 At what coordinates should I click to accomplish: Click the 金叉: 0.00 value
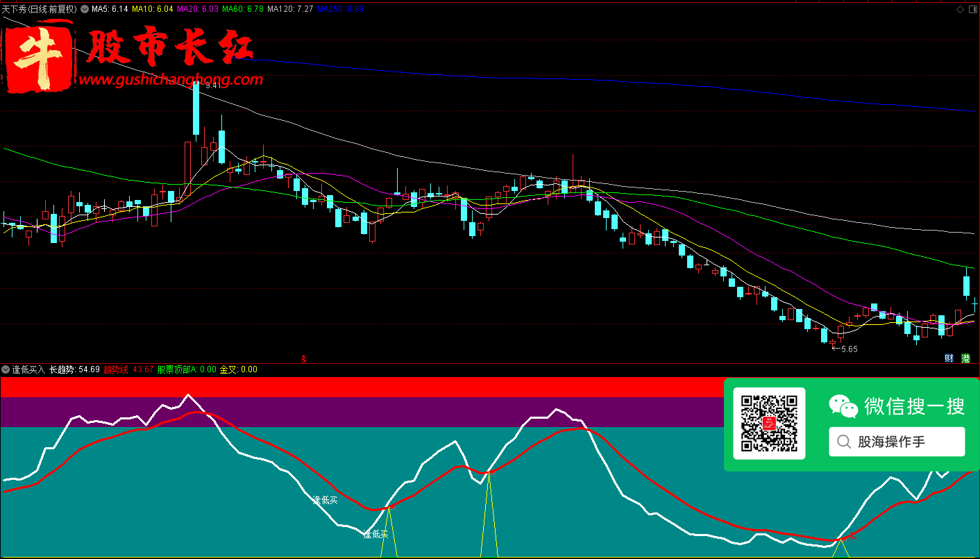coord(239,369)
